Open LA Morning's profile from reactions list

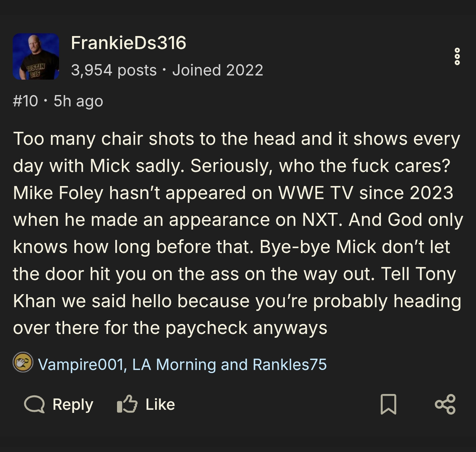tap(174, 364)
